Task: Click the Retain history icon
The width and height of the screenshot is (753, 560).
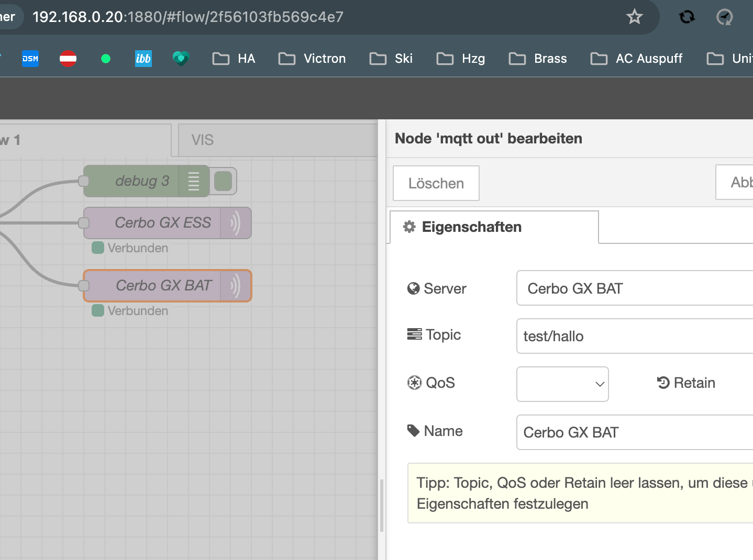Action: (x=663, y=383)
